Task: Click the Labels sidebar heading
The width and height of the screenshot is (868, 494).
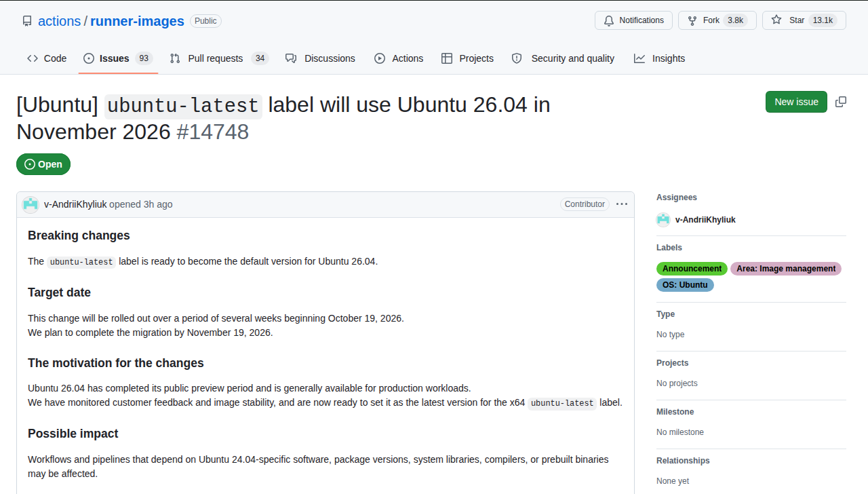Action: tap(669, 248)
